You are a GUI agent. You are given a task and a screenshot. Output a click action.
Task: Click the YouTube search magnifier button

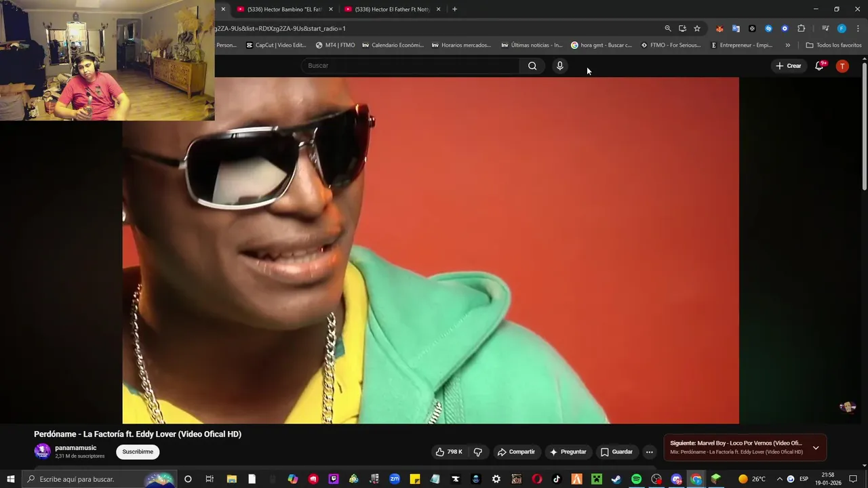[x=532, y=66]
